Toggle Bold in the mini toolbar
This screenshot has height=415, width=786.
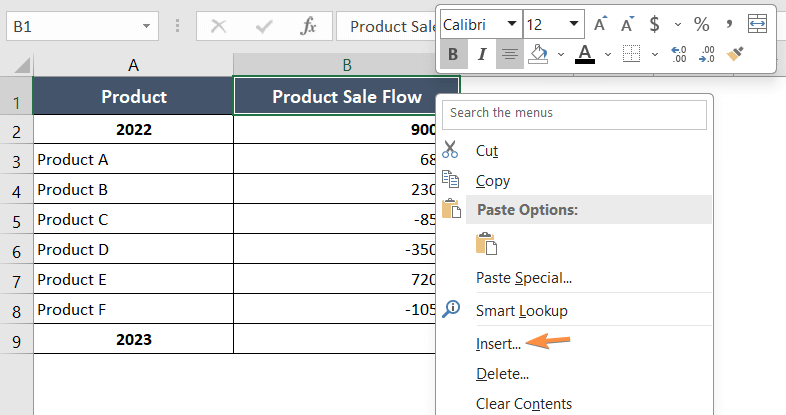coord(453,54)
